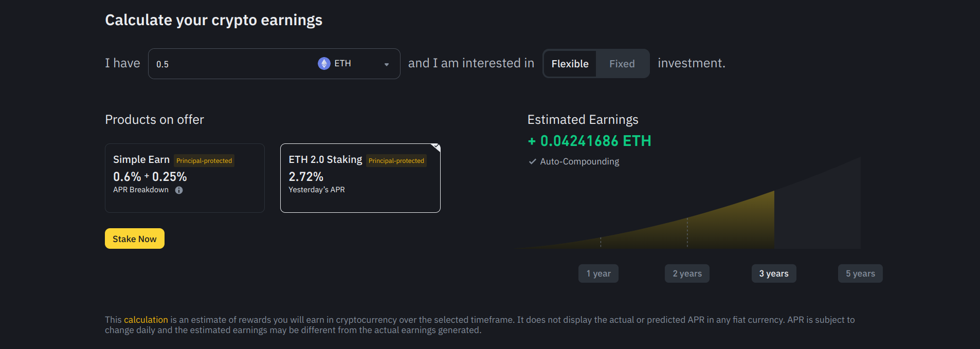The image size is (980, 349).
Task: Click the Stake Now button
Action: click(134, 238)
